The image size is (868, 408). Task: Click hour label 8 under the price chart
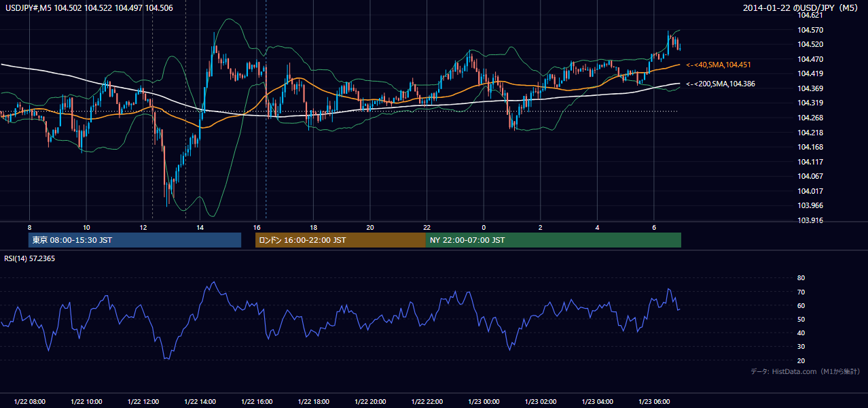[x=29, y=227]
